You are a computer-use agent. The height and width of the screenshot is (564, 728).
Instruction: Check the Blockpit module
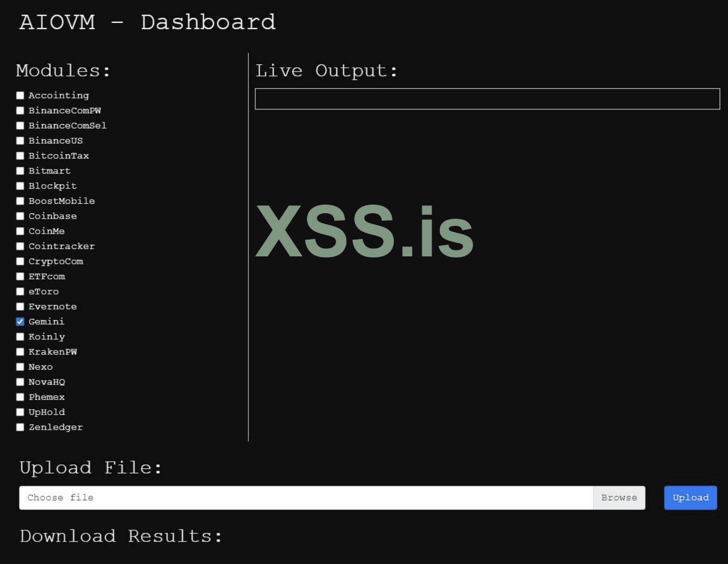tap(20, 186)
